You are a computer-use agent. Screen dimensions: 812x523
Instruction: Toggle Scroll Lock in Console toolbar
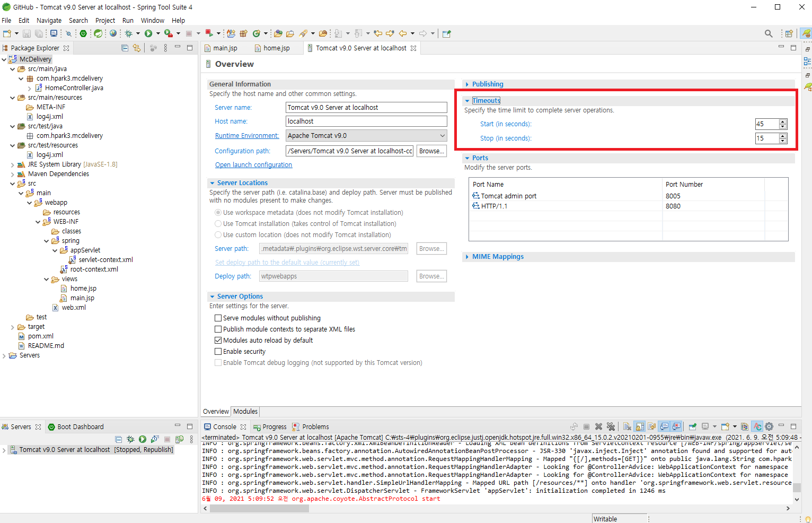pos(639,426)
